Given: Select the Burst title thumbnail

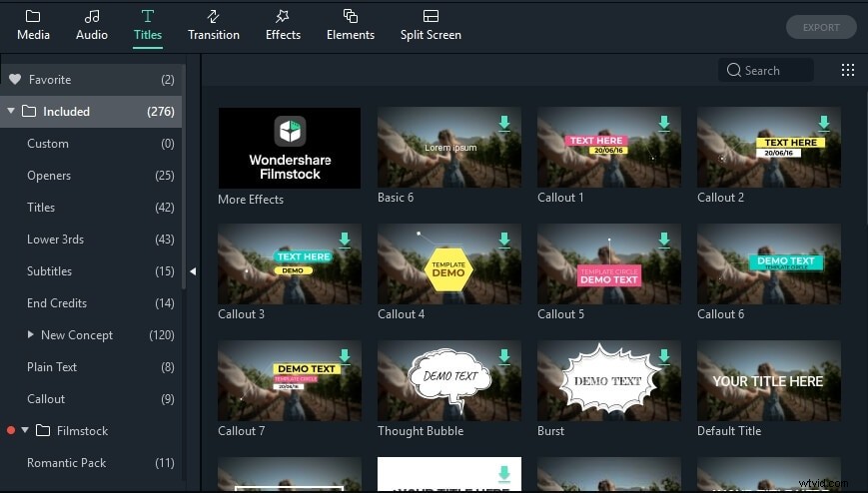Looking at the screenshot, I should click(x=609, y=380).
